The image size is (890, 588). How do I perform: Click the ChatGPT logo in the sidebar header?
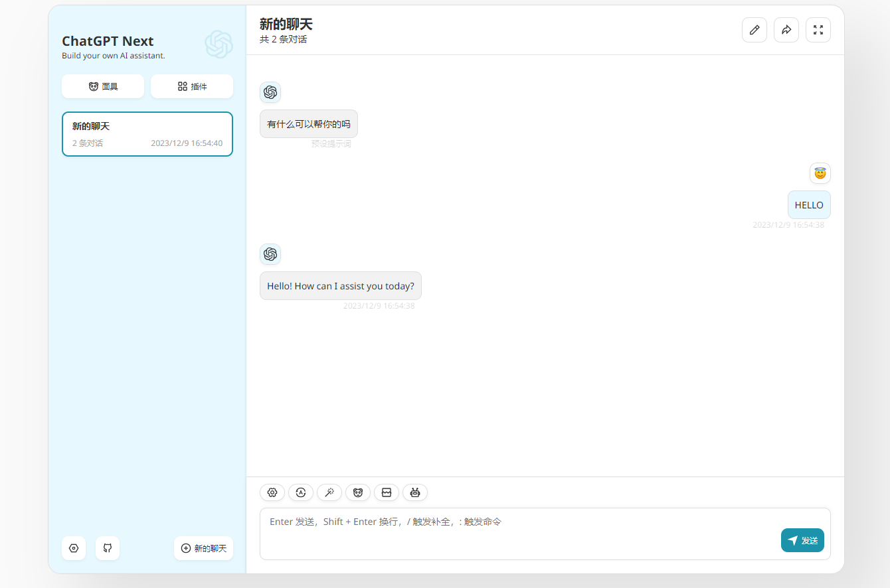(219, 44)
